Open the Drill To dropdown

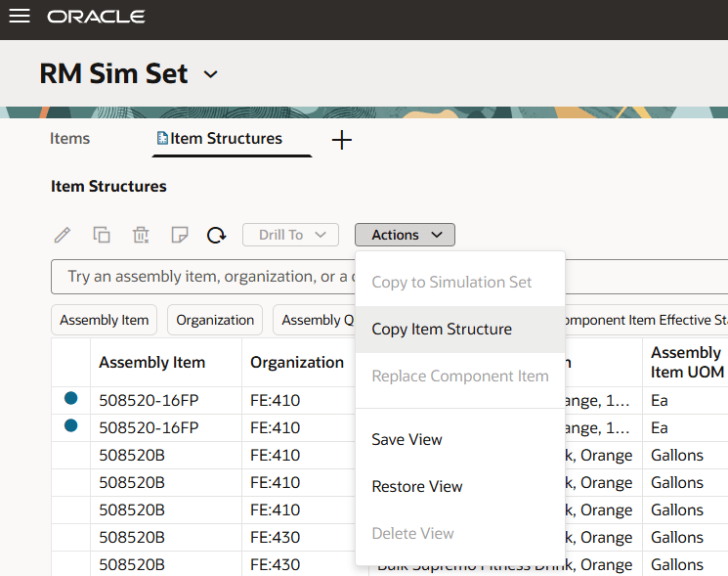coord(290,235)
